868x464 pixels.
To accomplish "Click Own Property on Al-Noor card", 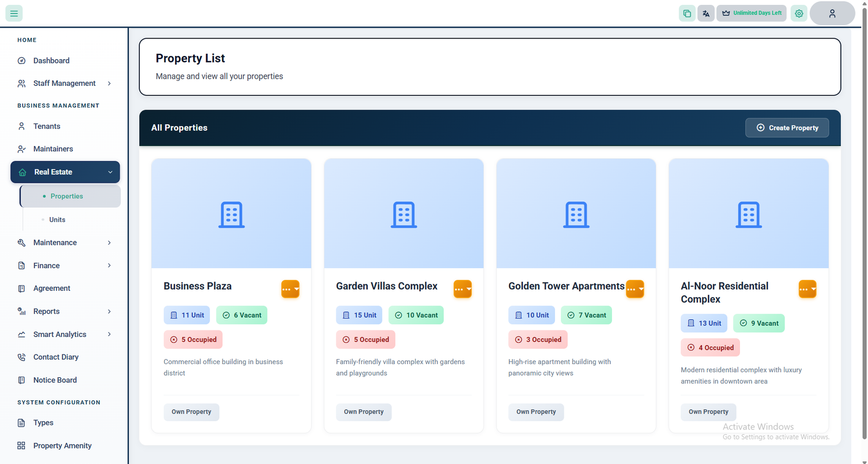I will [709, 412].
